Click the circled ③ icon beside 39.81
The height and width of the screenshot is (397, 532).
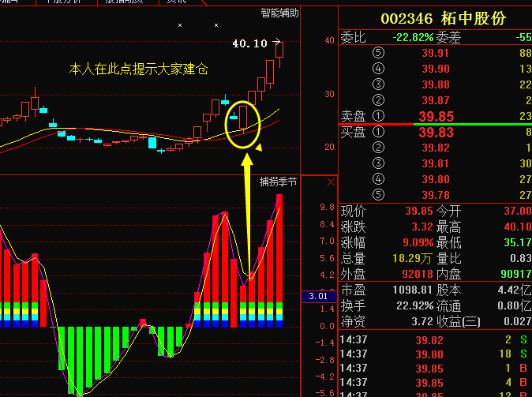point(378,163)
